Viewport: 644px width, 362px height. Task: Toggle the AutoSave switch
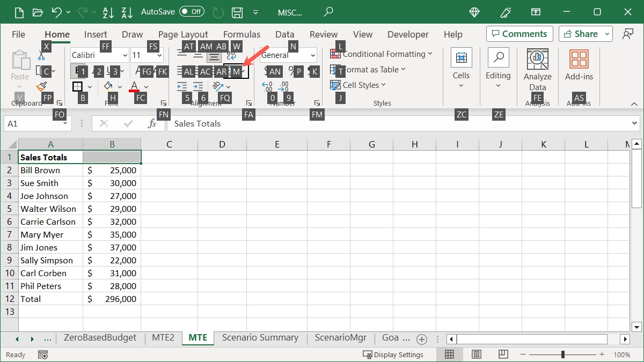point(192,11)
